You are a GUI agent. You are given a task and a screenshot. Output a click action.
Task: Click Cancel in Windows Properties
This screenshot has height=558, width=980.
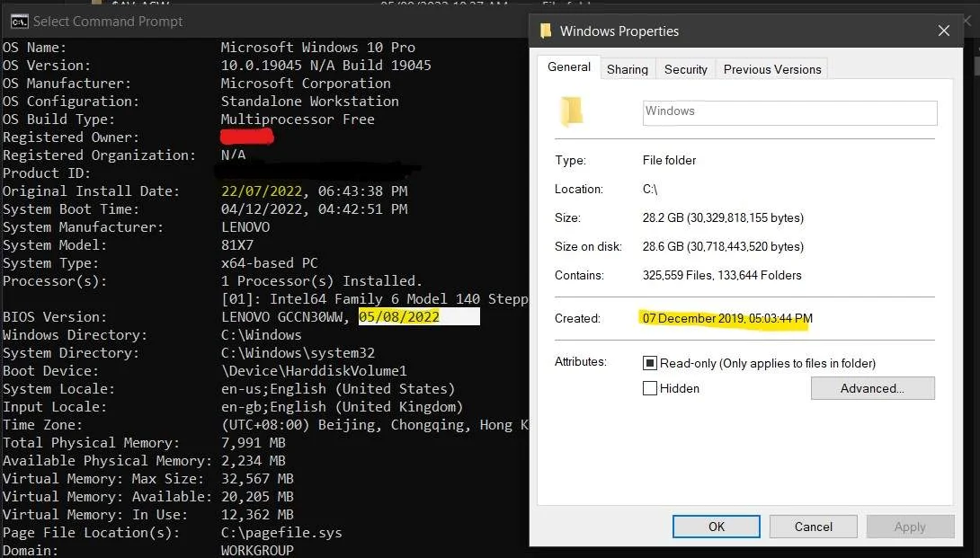coord(813,527)
